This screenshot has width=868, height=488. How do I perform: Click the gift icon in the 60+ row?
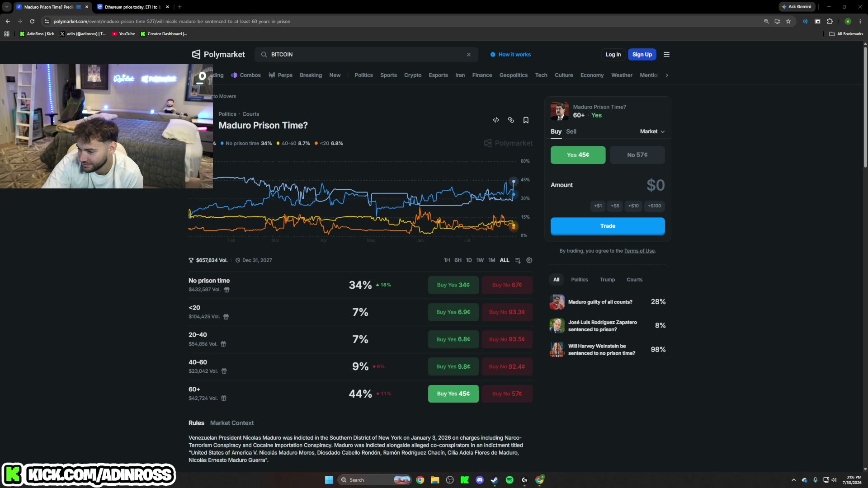pos(224,398)
